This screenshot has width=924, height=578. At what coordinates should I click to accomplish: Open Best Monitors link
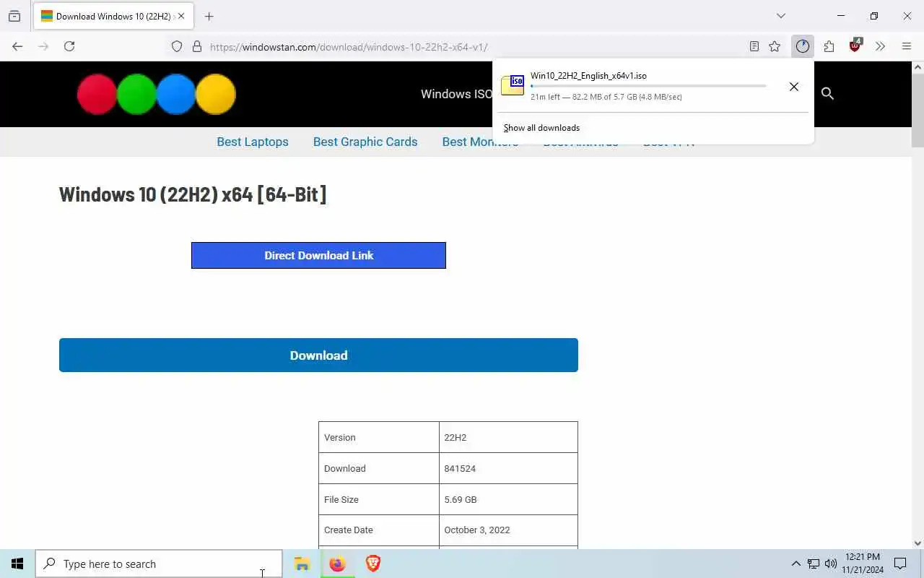(x=480, y=142)
